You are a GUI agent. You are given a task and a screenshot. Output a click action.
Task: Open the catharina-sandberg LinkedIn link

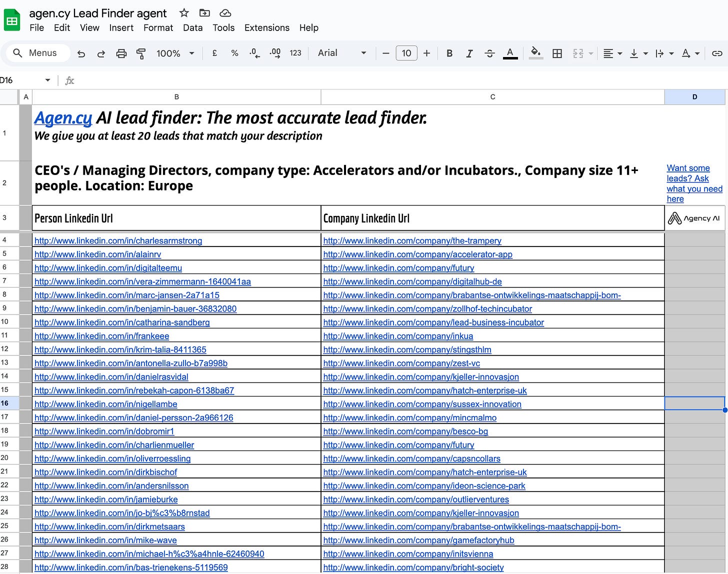click(122, 322)
